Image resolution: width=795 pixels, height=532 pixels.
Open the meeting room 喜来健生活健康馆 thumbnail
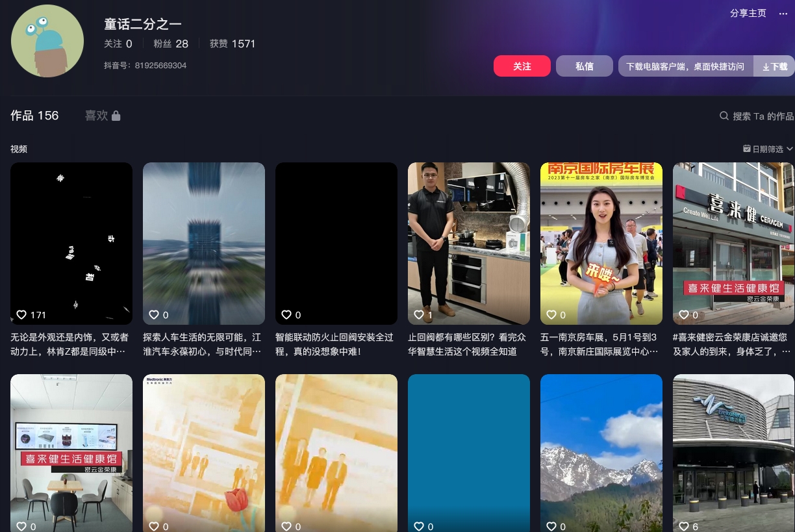coord(71,453)
